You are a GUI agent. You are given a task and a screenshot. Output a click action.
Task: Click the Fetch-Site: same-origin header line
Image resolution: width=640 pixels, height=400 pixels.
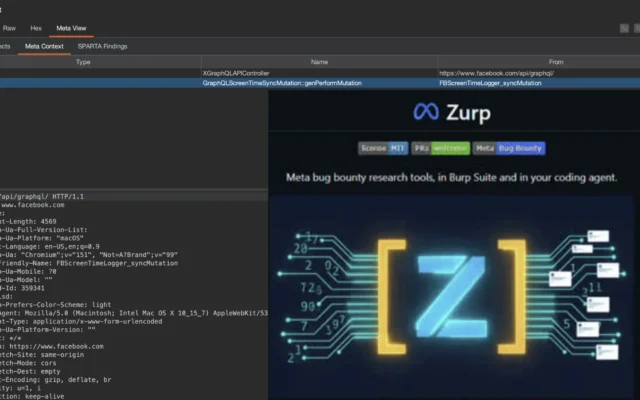(x=42, y=355)
